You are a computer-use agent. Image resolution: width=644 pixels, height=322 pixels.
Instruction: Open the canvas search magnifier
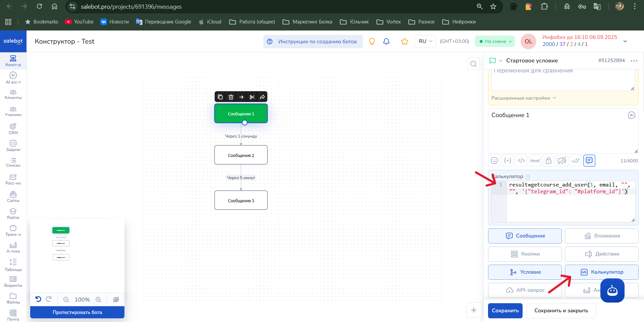point(473,64)
